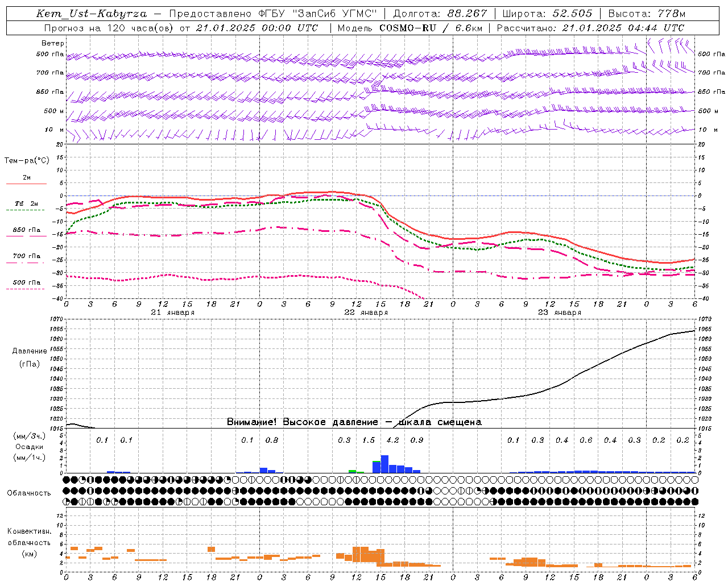The image size is (728, 582).
Task: Click the (мм/1ч.) precipitation unit label
Action: pyautogui.click(x=30, y=458)
